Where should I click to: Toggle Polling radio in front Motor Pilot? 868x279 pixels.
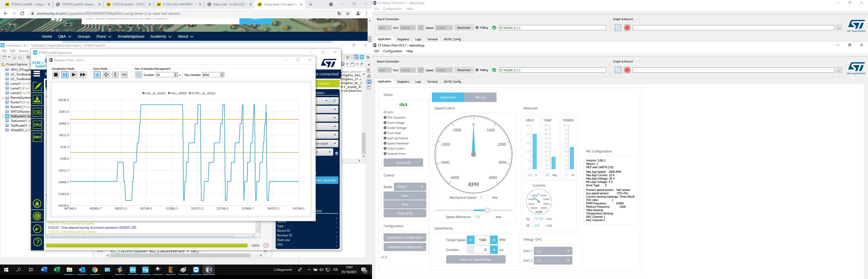tap(477, 70)
